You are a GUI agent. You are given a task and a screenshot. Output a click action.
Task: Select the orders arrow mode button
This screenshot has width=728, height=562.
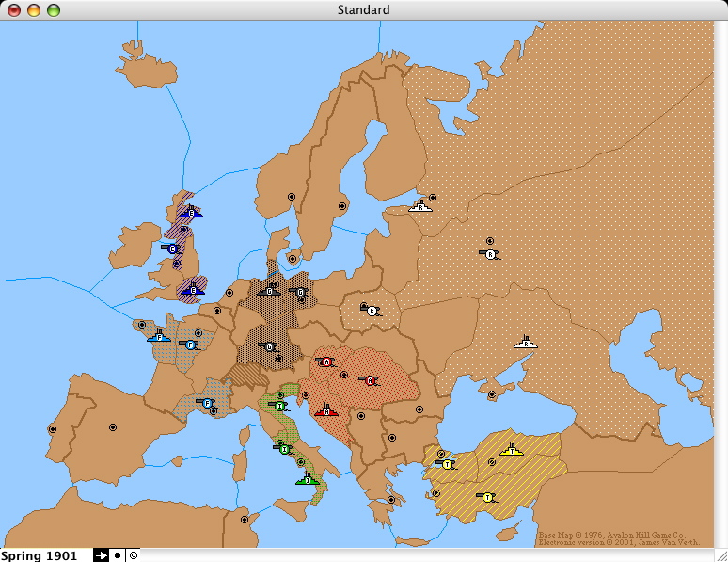[x=101, y=555]
